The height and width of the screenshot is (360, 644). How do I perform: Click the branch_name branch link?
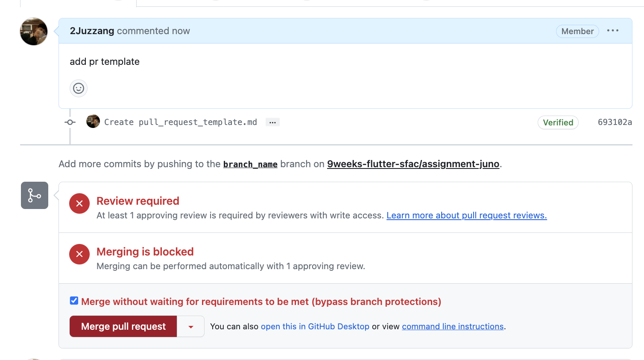pos(250,165)
